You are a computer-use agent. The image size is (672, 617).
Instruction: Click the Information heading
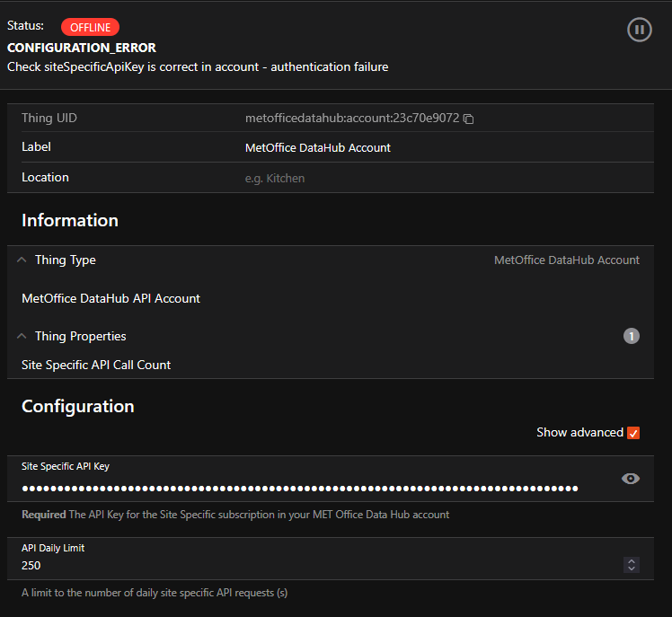tap(70, 221)
